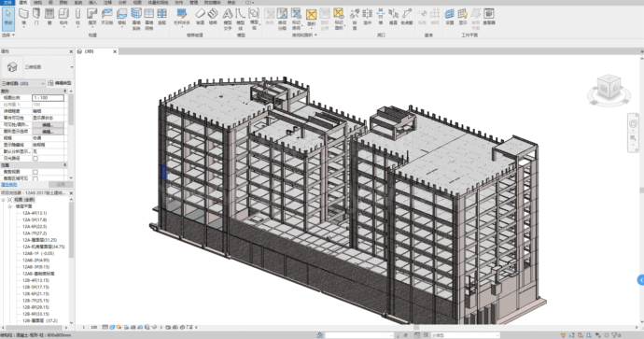This screenshot has width=644, height=339.
Task: Select the Roof (屋顶) tool
Action: click(x=92, y=17)
